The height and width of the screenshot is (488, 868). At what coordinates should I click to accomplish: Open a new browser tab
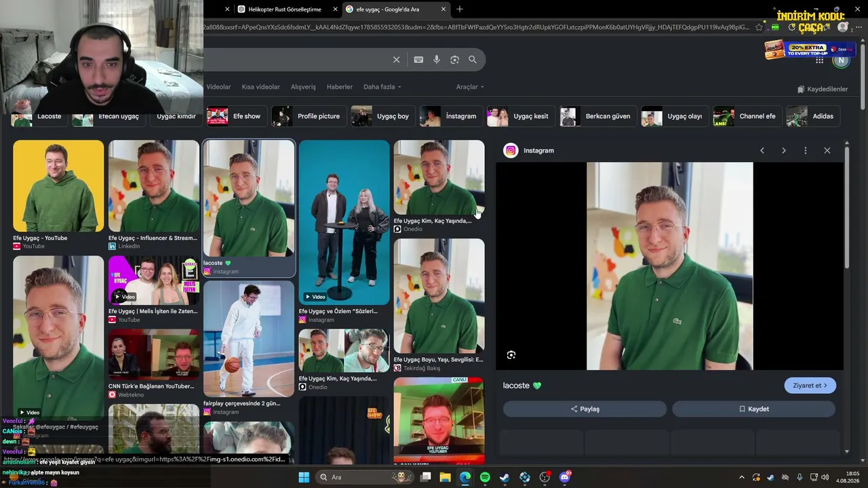[460, 9]
